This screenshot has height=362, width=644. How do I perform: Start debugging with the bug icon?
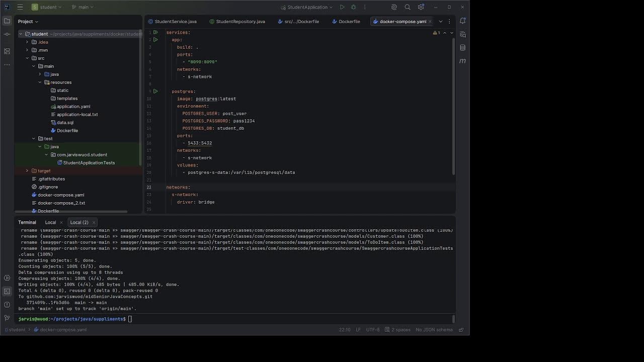click(x=353, y=7)
